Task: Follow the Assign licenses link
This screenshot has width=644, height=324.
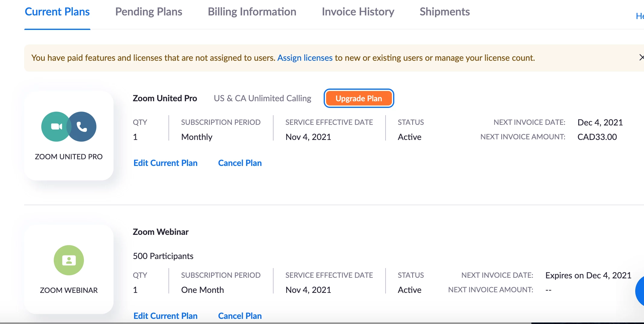Action: [305, 58]
